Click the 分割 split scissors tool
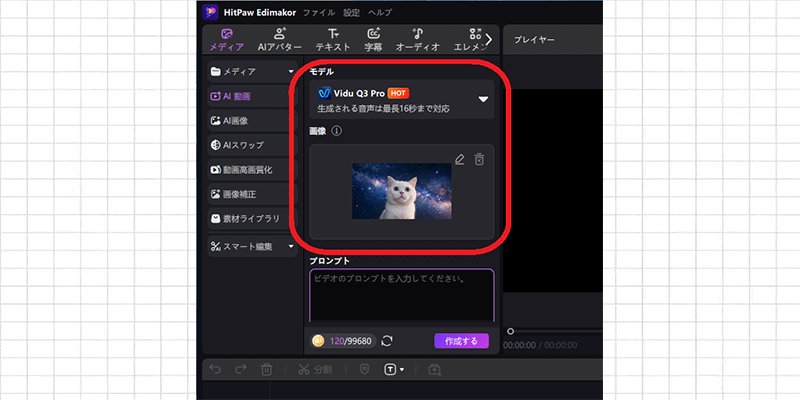This screenshot has width=800, height=400. coord(315,369)
